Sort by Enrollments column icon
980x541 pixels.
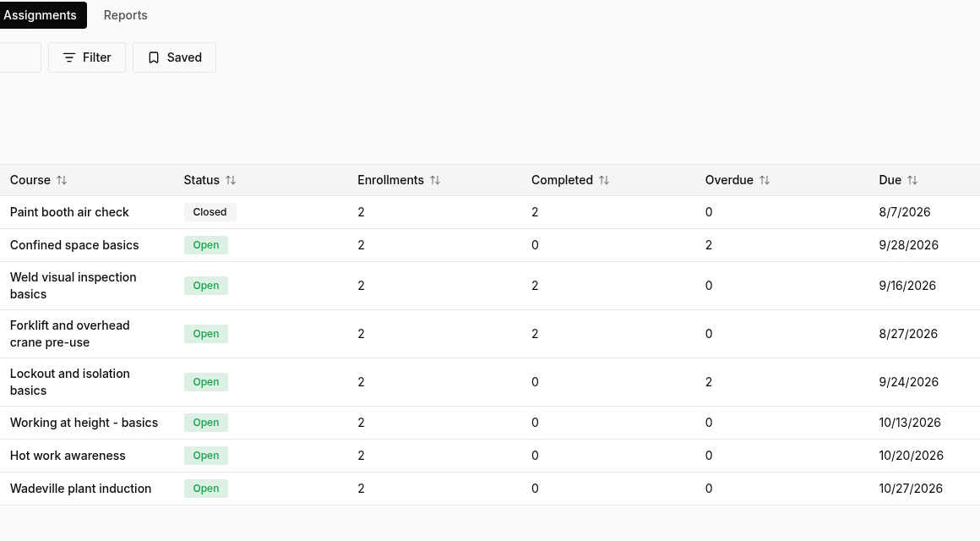click(435, 180)
